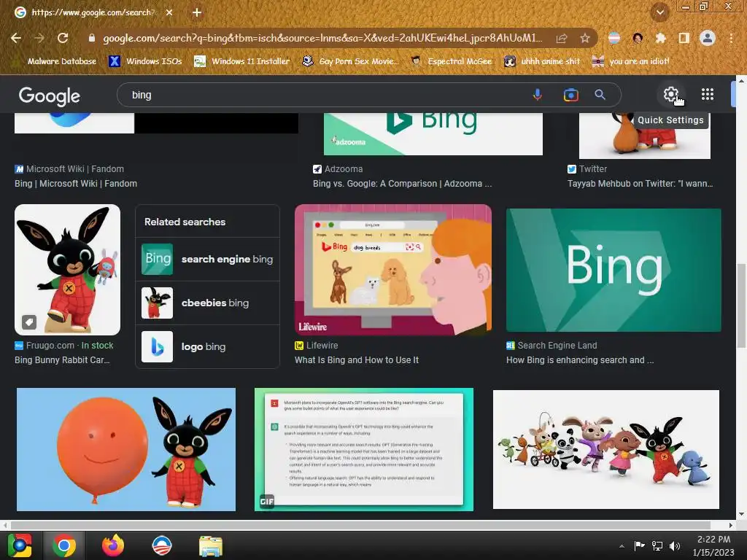Open the Start button on taskbar
The image size is (747, 560).
point(20,545)
